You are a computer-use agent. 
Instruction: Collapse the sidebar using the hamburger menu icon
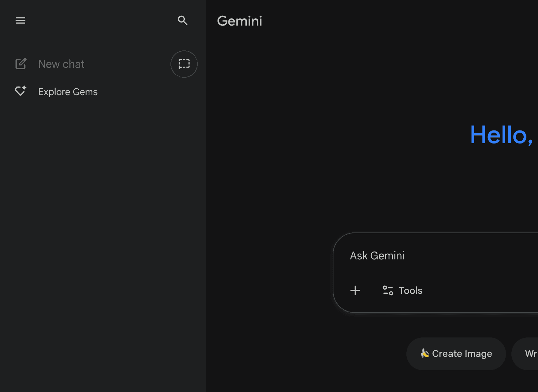point(20,20)
